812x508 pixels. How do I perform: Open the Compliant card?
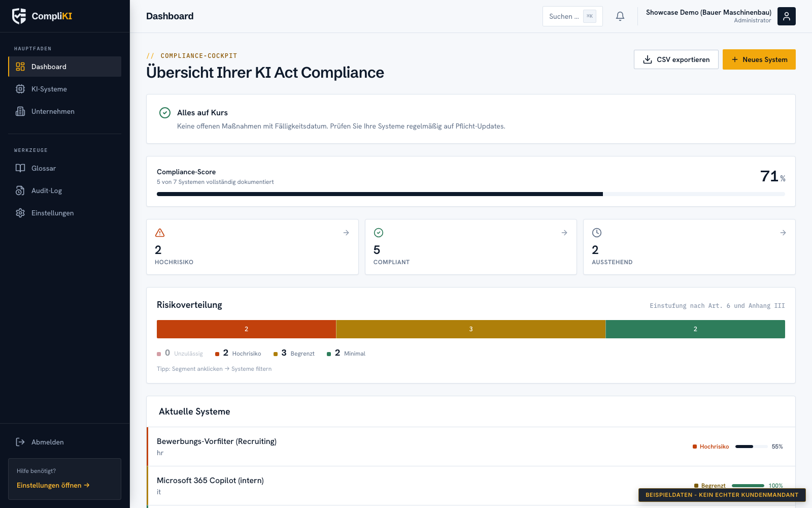tap(471, 247)
